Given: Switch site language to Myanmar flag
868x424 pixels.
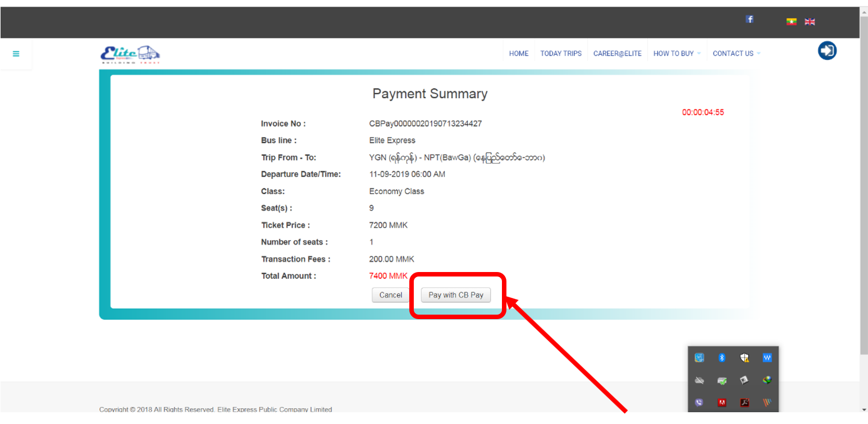Looking at the screenshot, I should tap(791, 21).
